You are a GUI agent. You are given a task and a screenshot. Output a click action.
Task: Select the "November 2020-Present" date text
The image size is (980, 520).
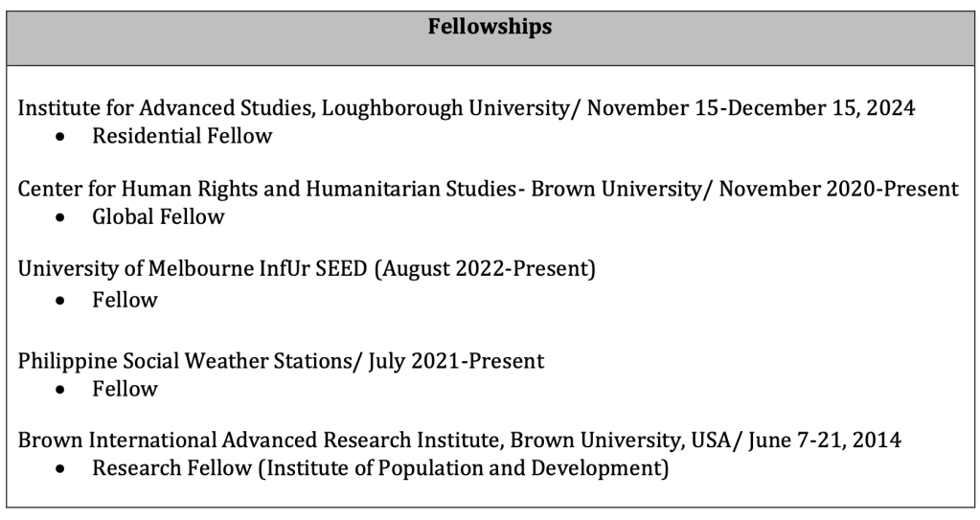point(839,190)
